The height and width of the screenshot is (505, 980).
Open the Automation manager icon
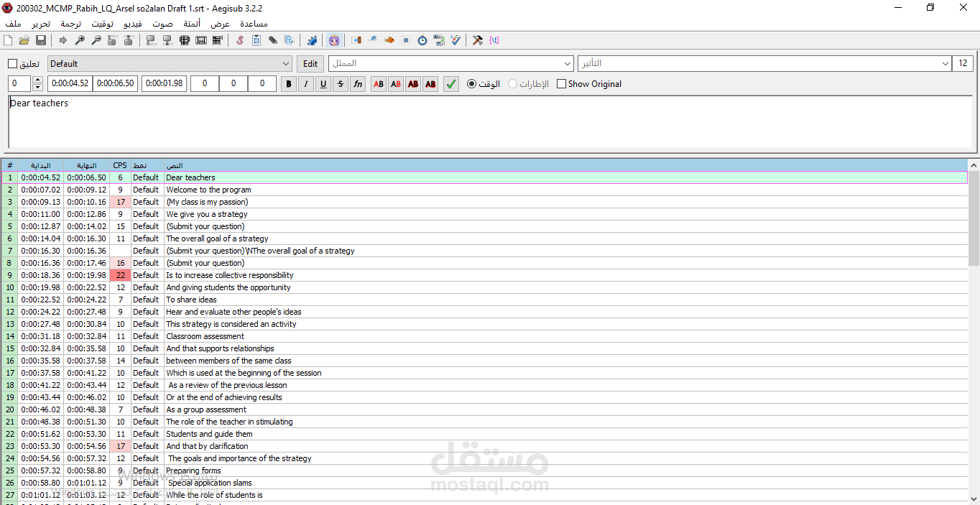[x=312, y=40]
